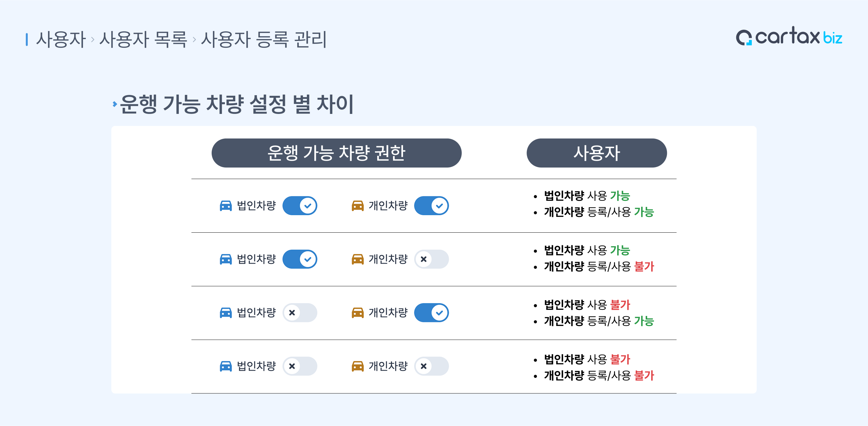Click the orange car icon in second row
868x426 pixels.
pyautogui.click(x=358, y=259)
